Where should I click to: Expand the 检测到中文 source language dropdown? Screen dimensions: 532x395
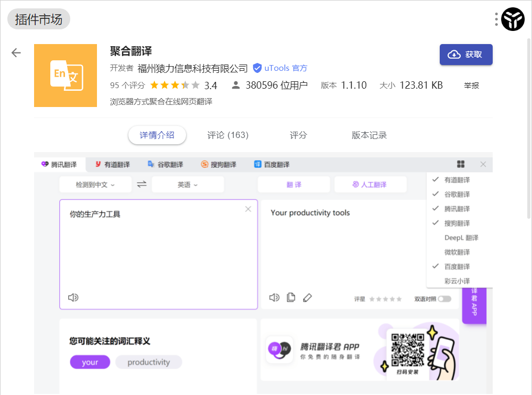(x=95, y=185)
